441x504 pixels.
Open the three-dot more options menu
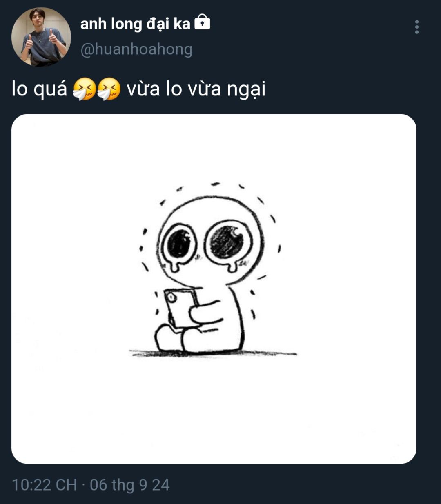(x=416, y=27)
